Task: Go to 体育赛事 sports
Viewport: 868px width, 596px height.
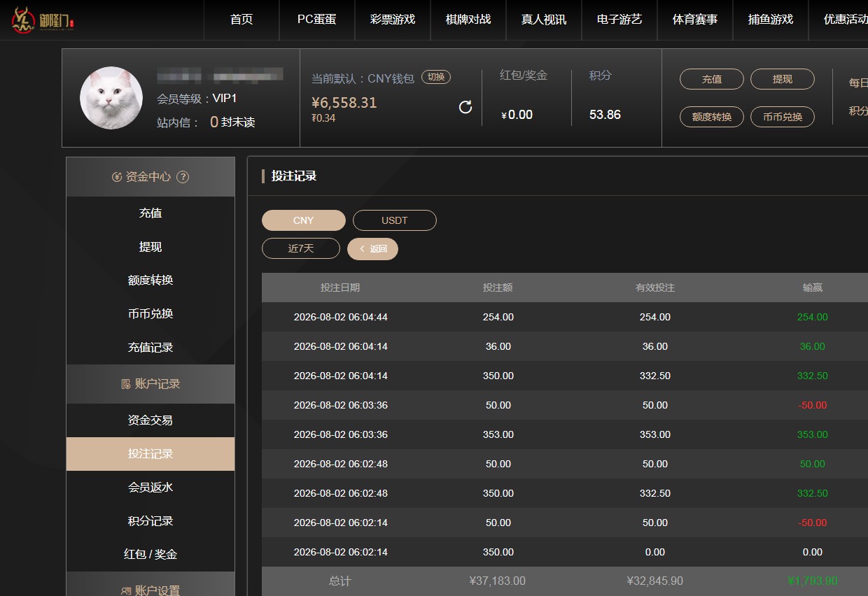Action: tap(695, 20)
